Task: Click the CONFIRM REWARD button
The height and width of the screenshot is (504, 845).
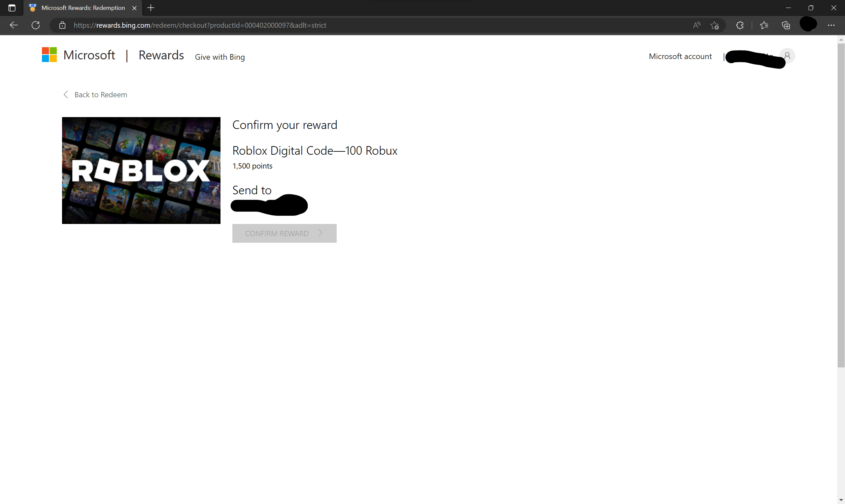Action: point(285,233)
